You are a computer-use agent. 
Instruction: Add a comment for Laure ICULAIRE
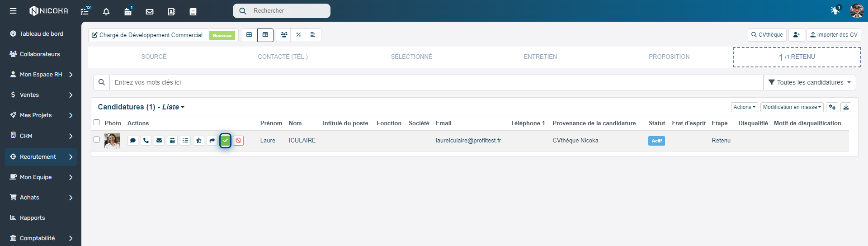133,141
